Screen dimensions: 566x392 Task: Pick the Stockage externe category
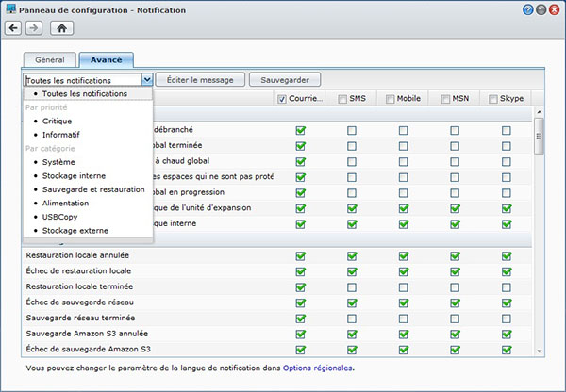pos(88,231)
